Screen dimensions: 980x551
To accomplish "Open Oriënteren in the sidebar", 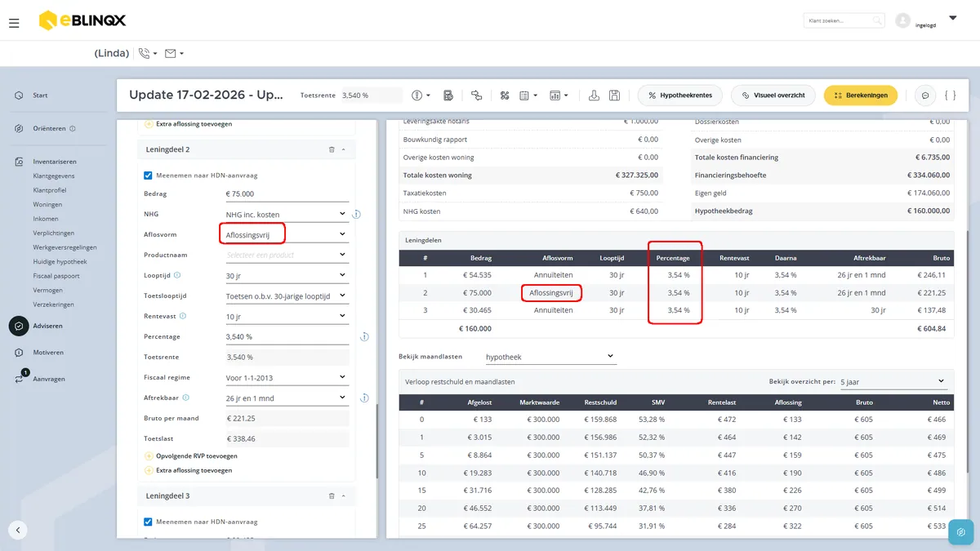I will (x=47, y=129).
